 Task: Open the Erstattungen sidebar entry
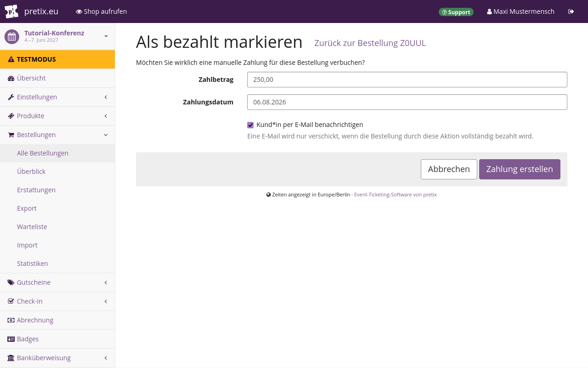(57, 190)
